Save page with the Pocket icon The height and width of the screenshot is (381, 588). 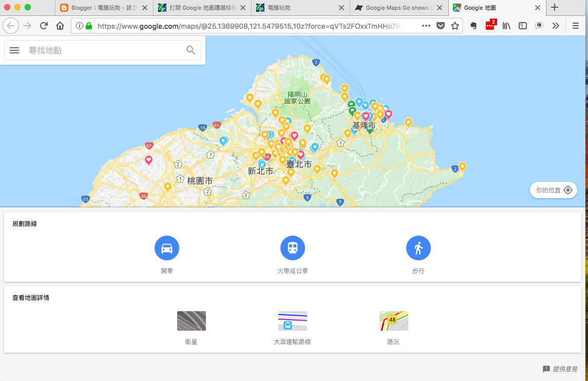click(441, 26)
